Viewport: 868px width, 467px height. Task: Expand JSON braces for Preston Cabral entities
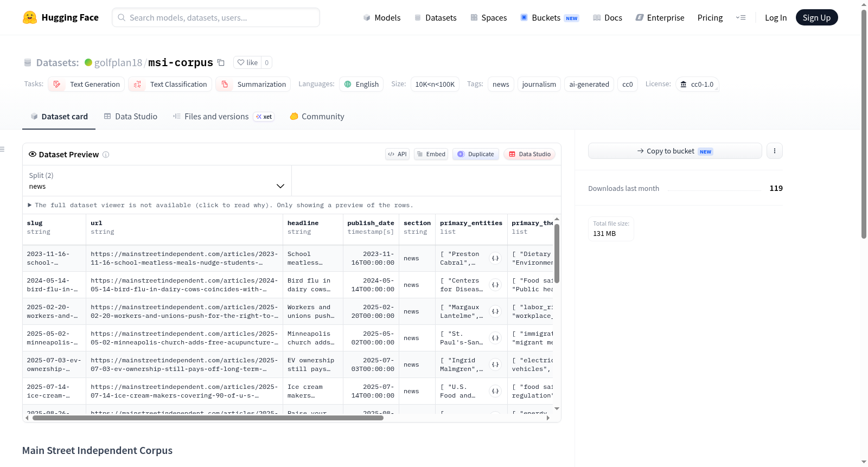(x=495, y=258)
